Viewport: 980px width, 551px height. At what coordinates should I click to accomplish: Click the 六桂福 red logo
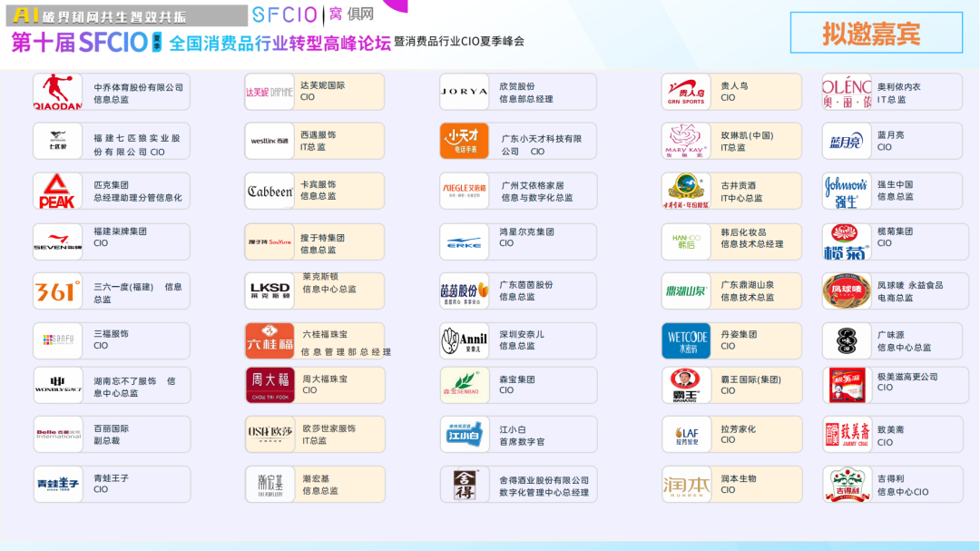point(269,340)
